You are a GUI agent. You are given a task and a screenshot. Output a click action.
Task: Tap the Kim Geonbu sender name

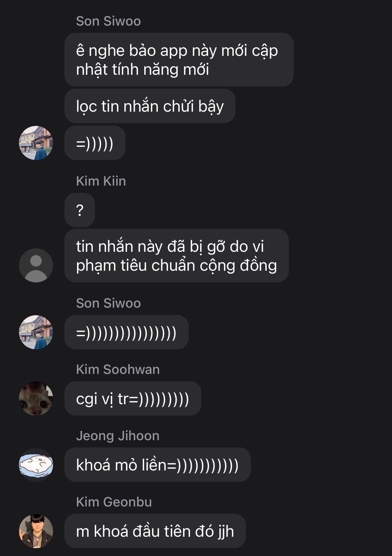point(114,502)
